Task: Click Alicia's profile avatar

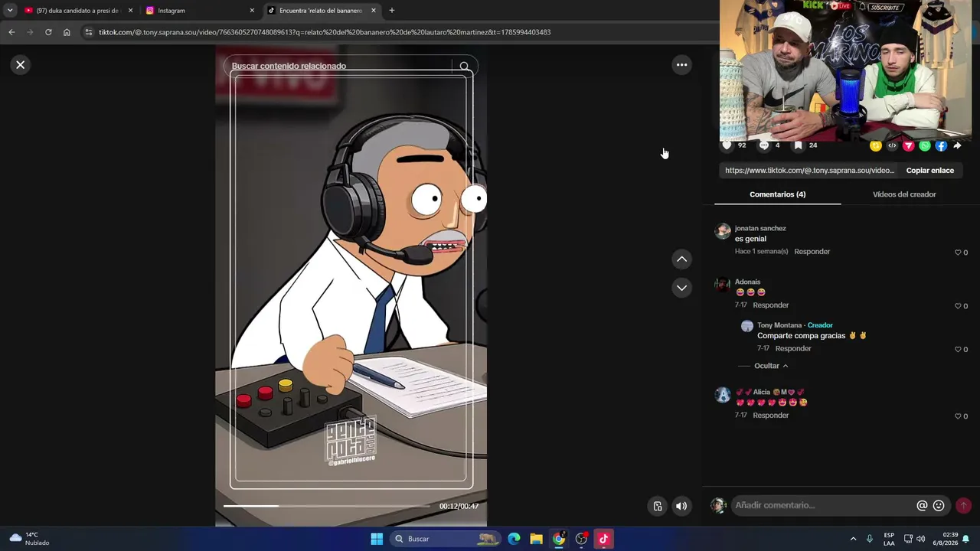Action: (723, 395)
